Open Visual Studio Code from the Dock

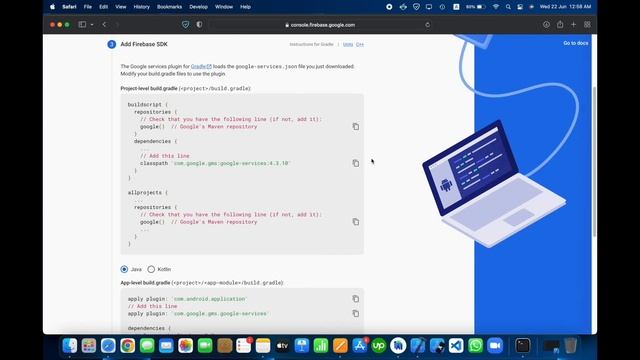click(x=456, y=346)
